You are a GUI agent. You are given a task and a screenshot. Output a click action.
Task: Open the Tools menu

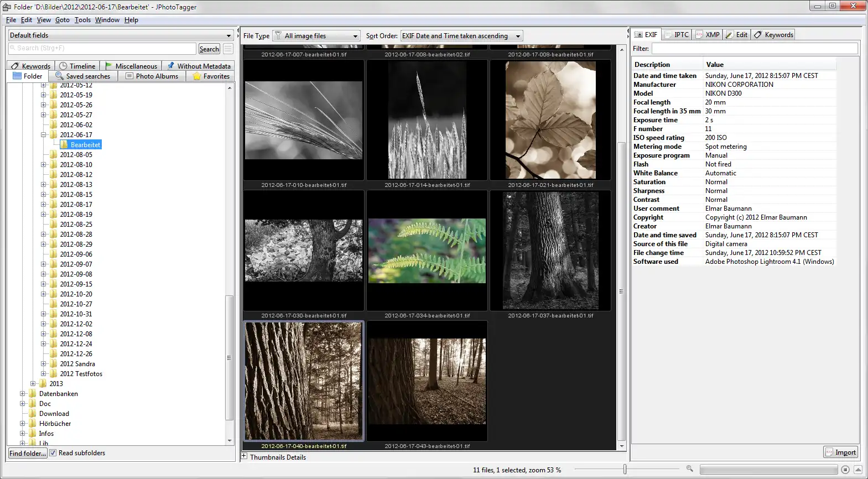coord(82,20)
